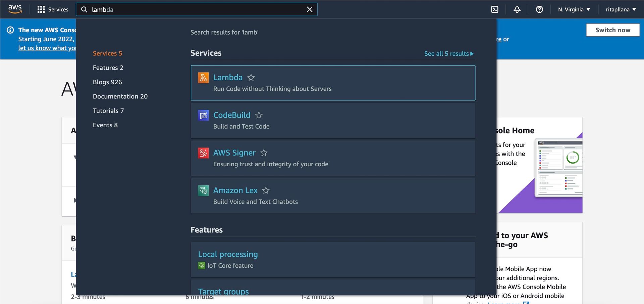
Task: Click the Console Home preview thumbnail
Action: click(x=558, y=167)
